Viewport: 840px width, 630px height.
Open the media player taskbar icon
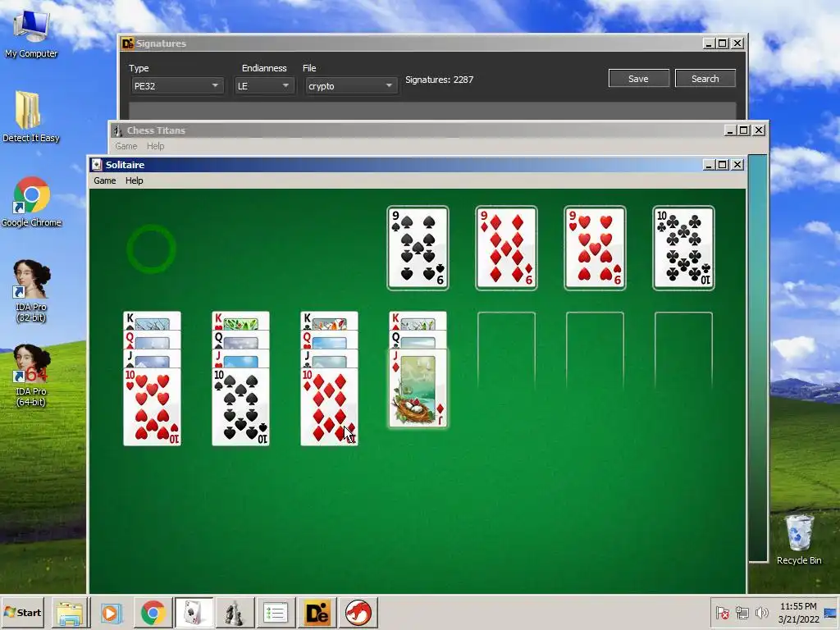[x=112, y=613]
